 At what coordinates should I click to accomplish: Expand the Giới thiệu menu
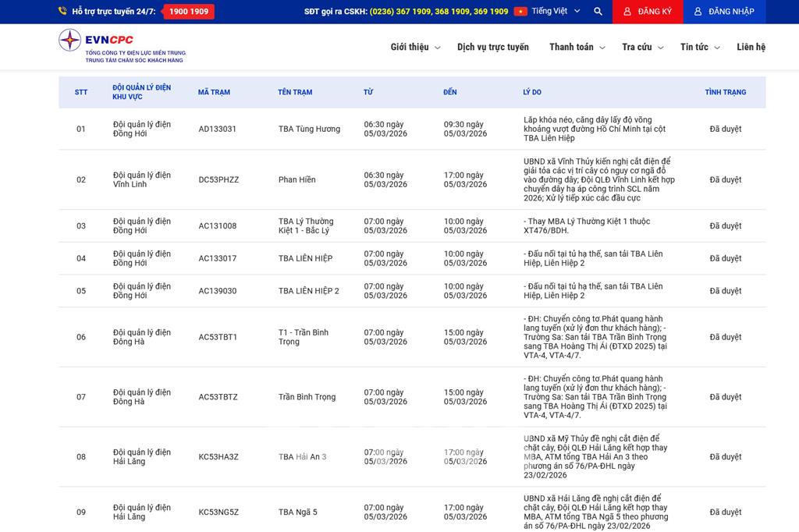415,47
